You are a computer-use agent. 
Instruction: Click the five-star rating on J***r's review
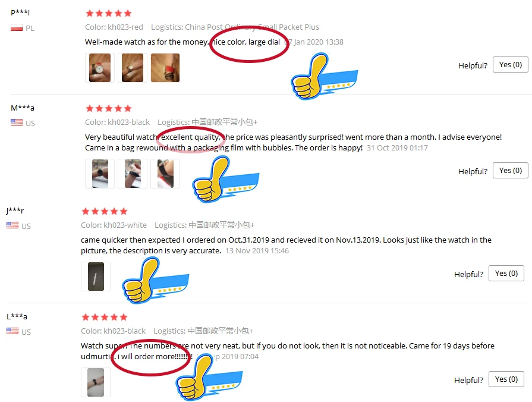coord(105,212)
